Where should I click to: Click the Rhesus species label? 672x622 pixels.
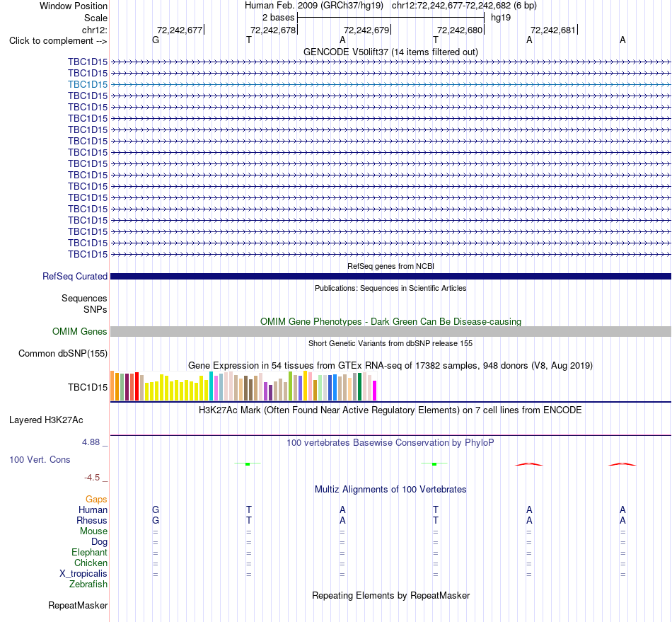(92, 520)
